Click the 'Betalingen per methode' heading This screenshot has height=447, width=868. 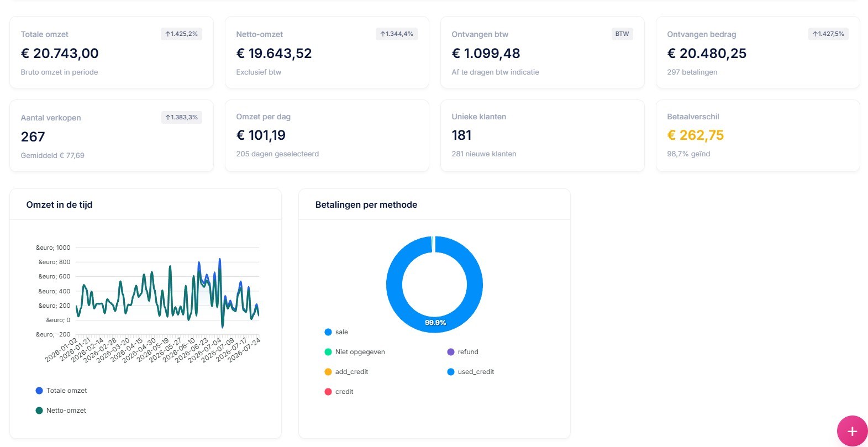pos(366,204)
